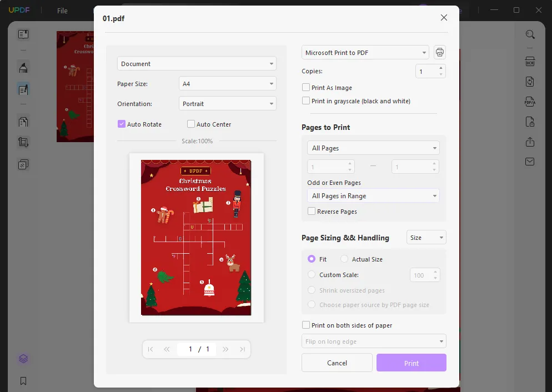Screen dimensions: 552x392
Task: Open the Page Tools stack icon in sidebar
Action: 23,164
